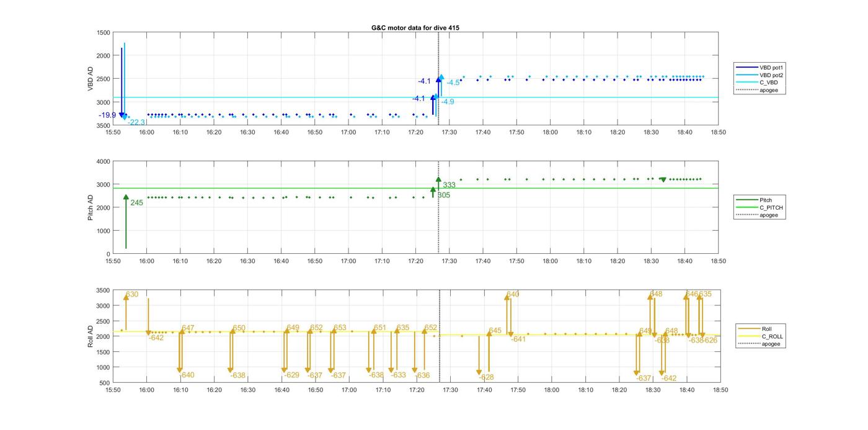Click 'apogee' in the Roll legend
This screenshot has width=868, height=430.
pyautogui.click(x=759, y=344)
